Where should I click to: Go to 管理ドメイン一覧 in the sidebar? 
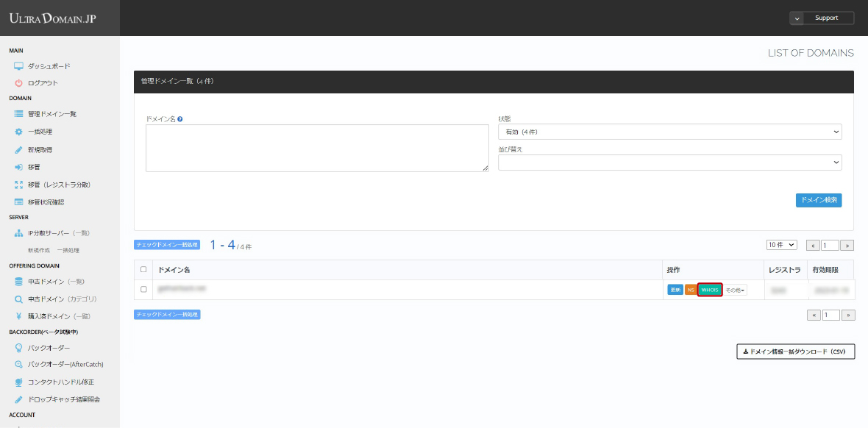tap(51, 114)
